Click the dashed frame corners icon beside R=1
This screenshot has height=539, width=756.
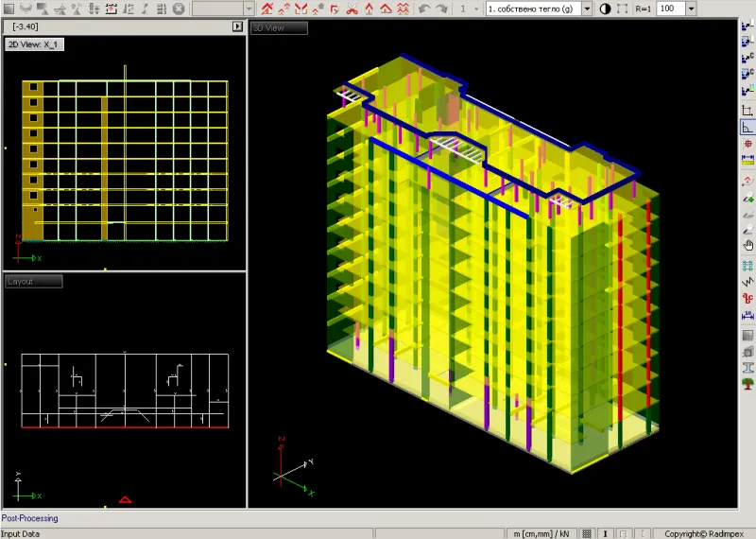tap(623, 9)
